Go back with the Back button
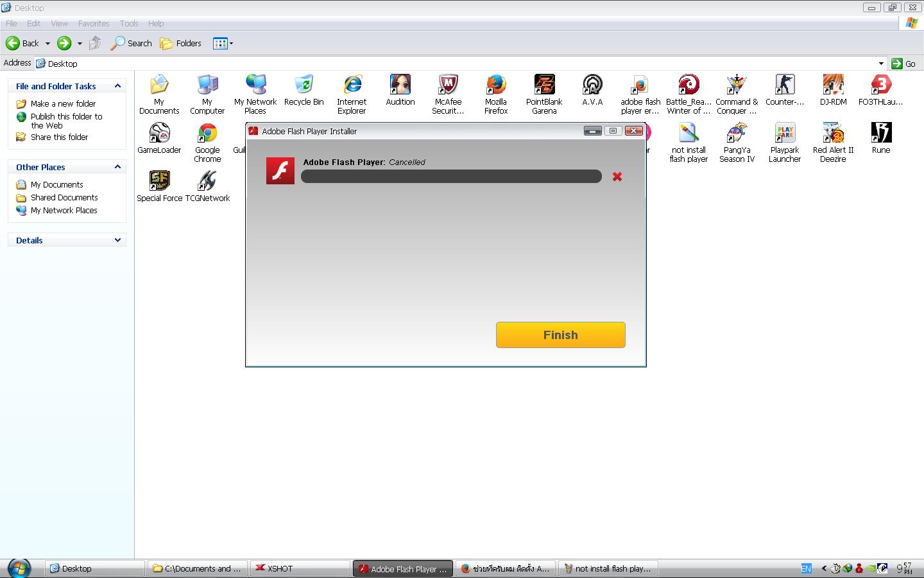Screen dimensions: 924x578 pos(22,43)
